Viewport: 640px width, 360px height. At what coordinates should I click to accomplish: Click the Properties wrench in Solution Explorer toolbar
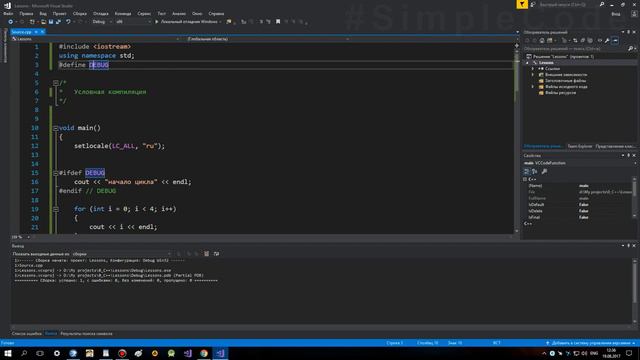tap(607, 40)
